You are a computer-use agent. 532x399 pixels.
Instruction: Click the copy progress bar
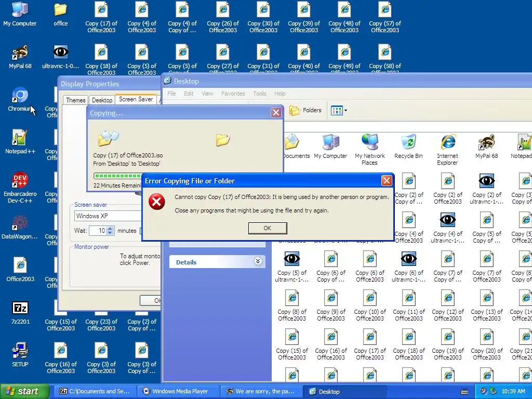click(x=117, y=176)
